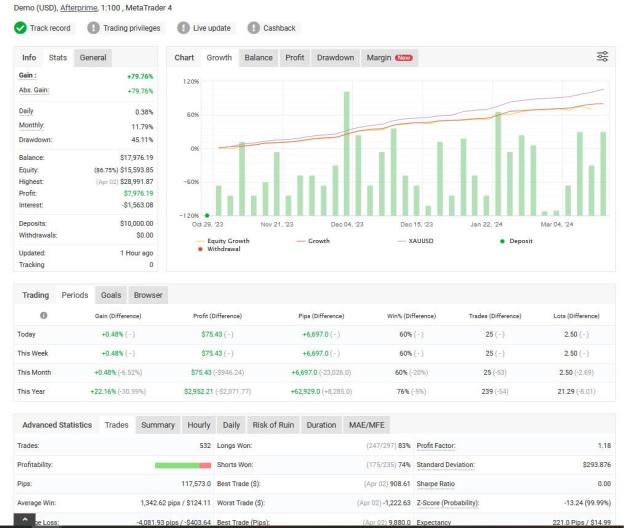
Task: Click the Expectancy label
Action: [434, 522]
